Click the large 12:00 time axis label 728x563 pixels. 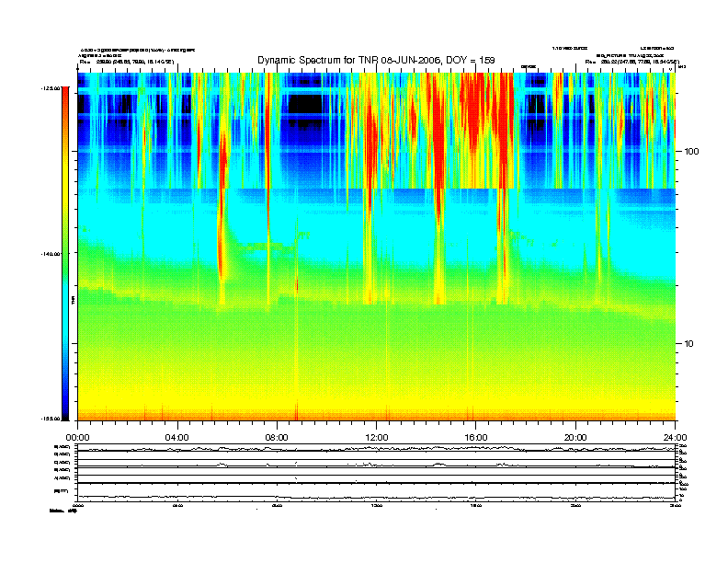(377, 437)
